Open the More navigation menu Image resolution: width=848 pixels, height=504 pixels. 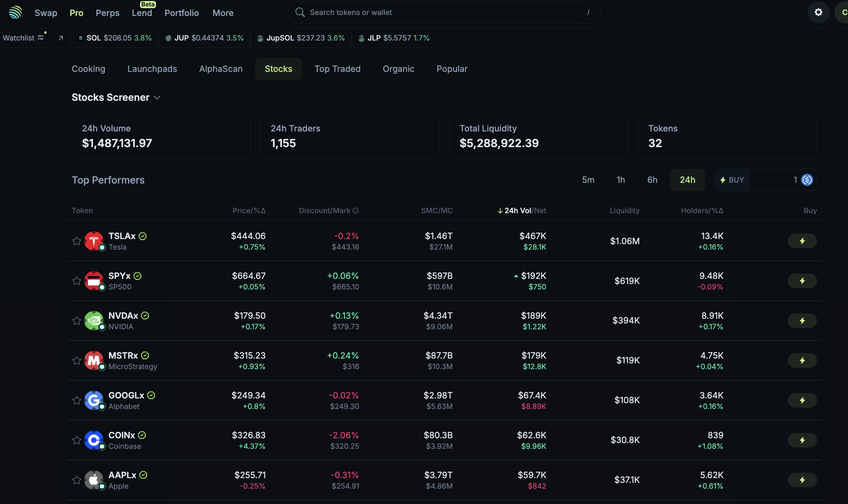pos(223,13)
